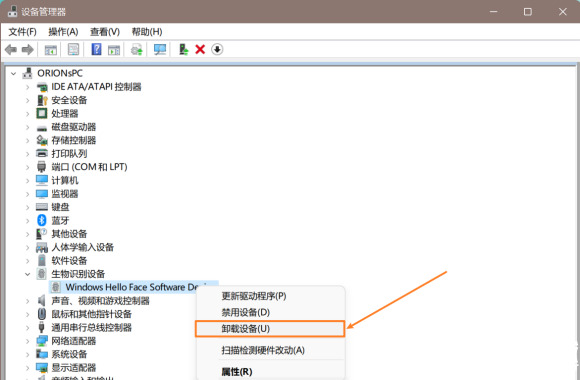Click the 网络适配器 network icon
Screen dimensions: 580x380
click(42, 341)
